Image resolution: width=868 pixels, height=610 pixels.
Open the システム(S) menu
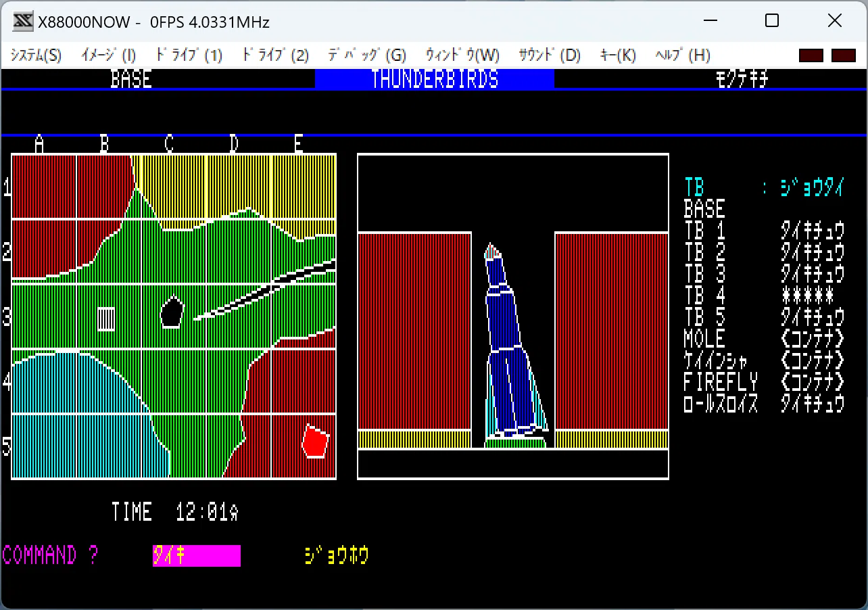pyautogui.click(x=36, y=55)
